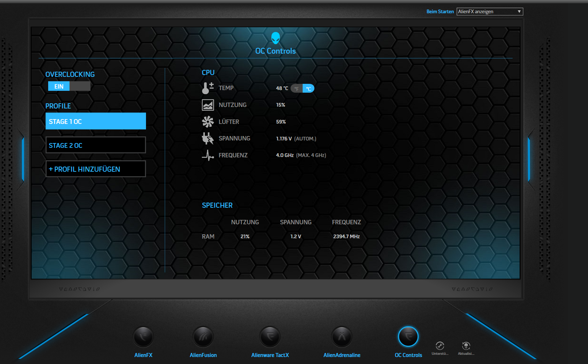The height and width of the screenshot is (364, 588).
Task: Click the CPU temp value 48 °C
Action: click(282, 88)
